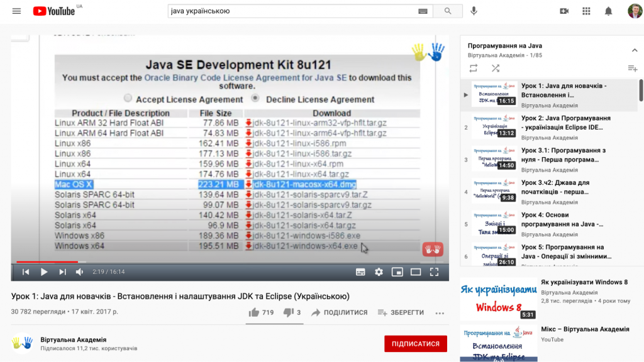This screenshot has height=362, width=644.
Task: Open the player settings gear
Action: 378,271
